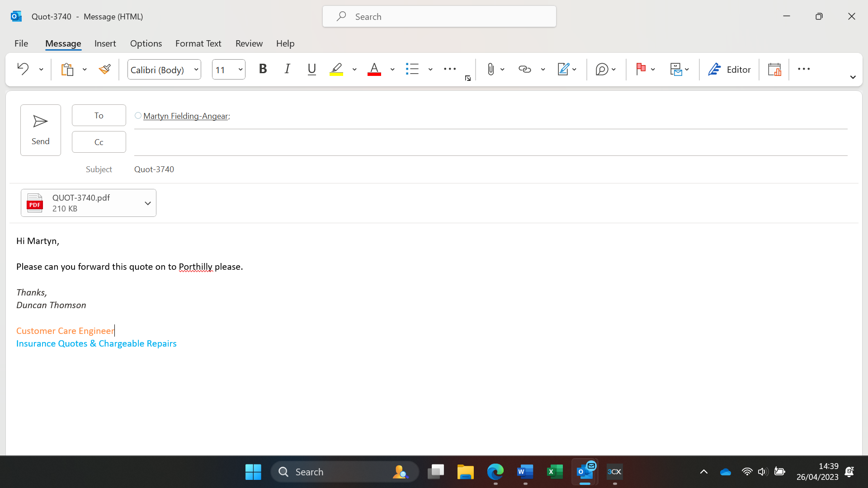Screen dimensions: 868x488
Task: Open the Editor proofing tool
Action: click(x=729, y=69)
